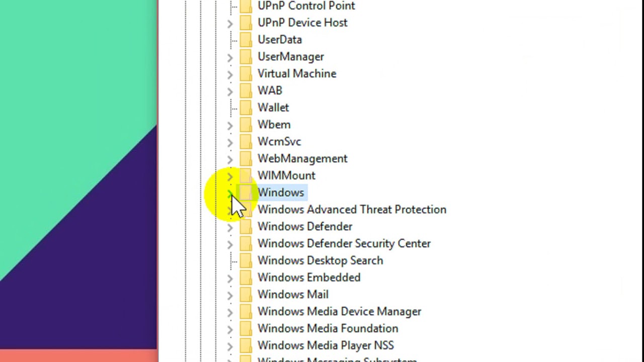Select the 'WIMMount' label
This screenshot has height=362, width=644.
pyautogui.click(x=286, y=175)
